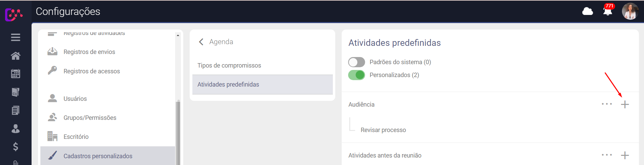The height and width of the screenshot is (165, 644).
Task: Open the hamburger menu in left sidebar
Action: [16, 37]
